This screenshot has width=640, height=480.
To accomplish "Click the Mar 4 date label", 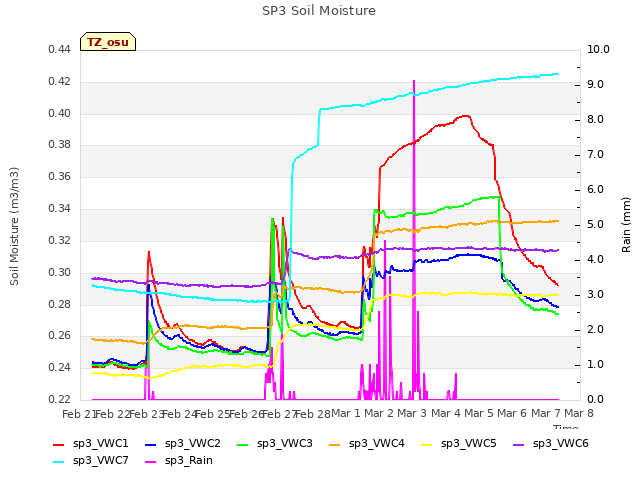I will pyautogui.click(x=446, y=414).
